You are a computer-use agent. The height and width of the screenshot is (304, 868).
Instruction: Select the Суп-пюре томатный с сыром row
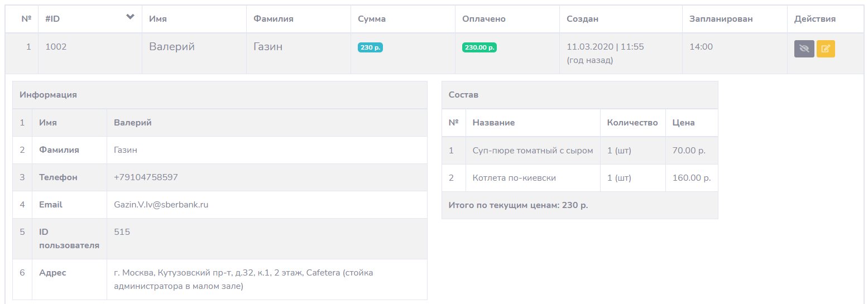click(x=533, y=151)
